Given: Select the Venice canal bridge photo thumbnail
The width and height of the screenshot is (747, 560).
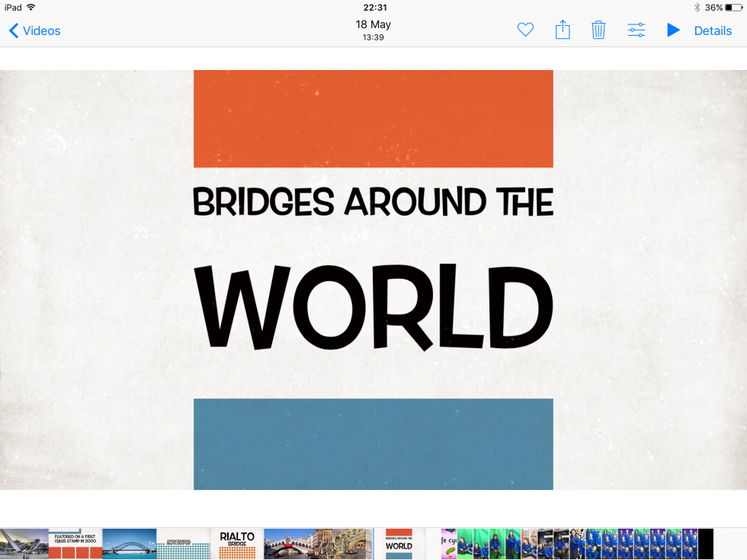Looking at the screenshot, I should pos(290,544).
